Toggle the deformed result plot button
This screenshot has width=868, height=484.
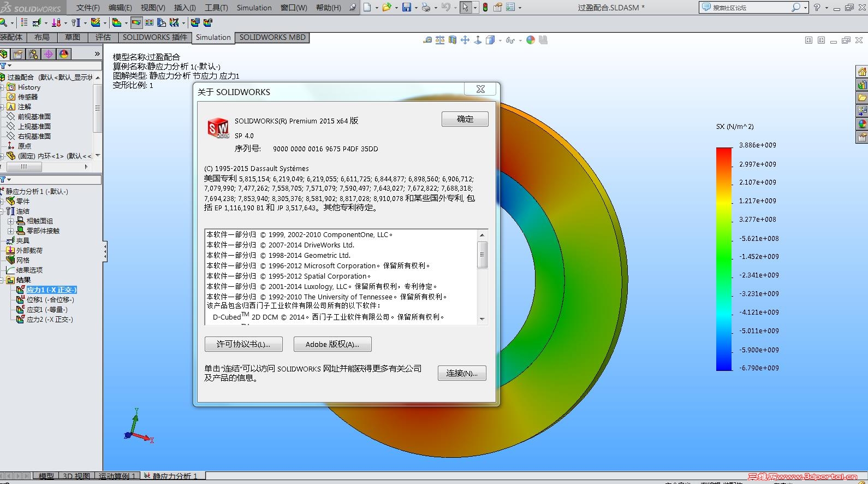[136, 22]
